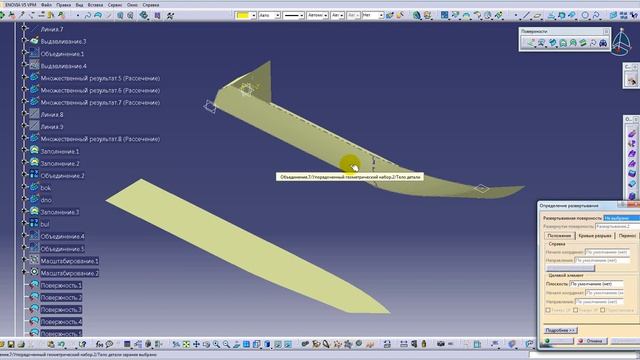Click the Плоскость field in Целевой элемент
This screenshot has width=640, height=360.
(x=596, y=284)
